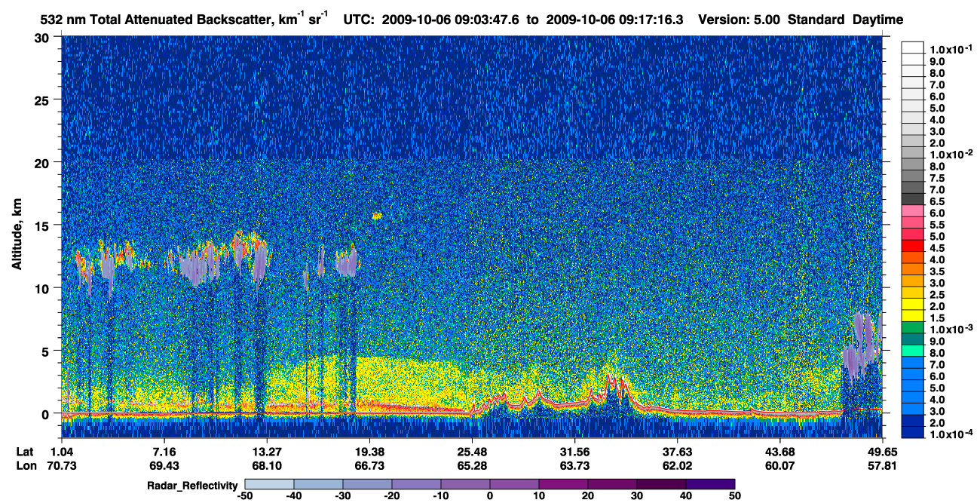The image size is (980, 503).
Task: Click the Lat row label
Action: (24, 452)
